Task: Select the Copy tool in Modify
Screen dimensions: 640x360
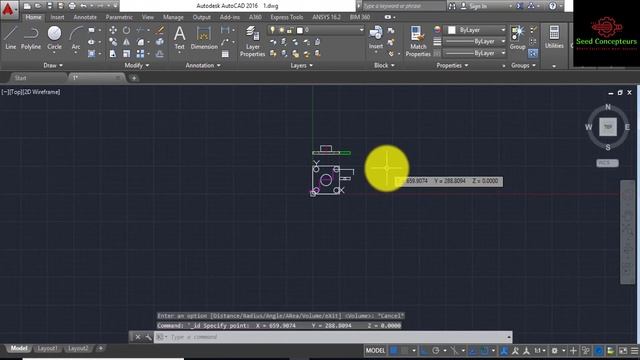Action: coord(113,42)
